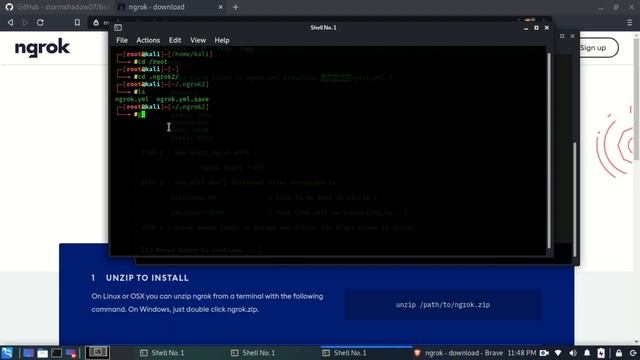
Task: Open the Brave hamburger menu
Action: pos(629,22)
